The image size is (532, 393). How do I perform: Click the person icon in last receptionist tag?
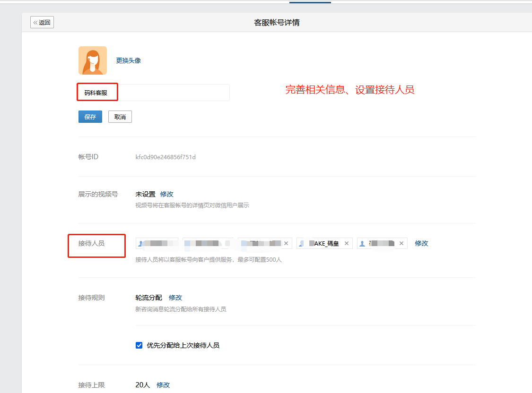tap(362, 243)
